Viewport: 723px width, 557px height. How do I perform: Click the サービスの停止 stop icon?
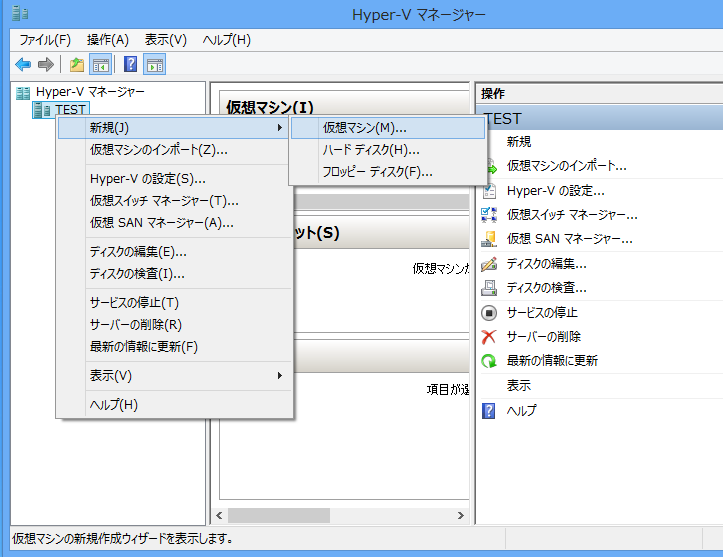click(x=489, y=313)
